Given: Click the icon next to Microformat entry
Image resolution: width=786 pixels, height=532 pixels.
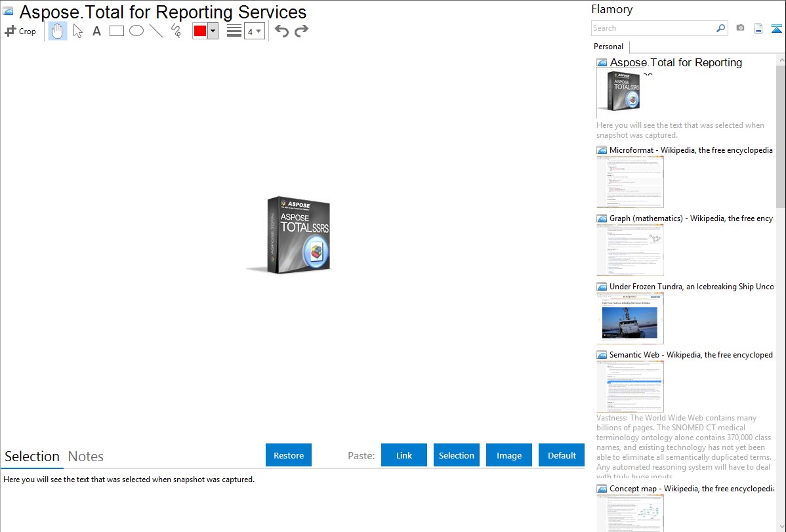Looking at the screenshot, I should tap(602, 150).
